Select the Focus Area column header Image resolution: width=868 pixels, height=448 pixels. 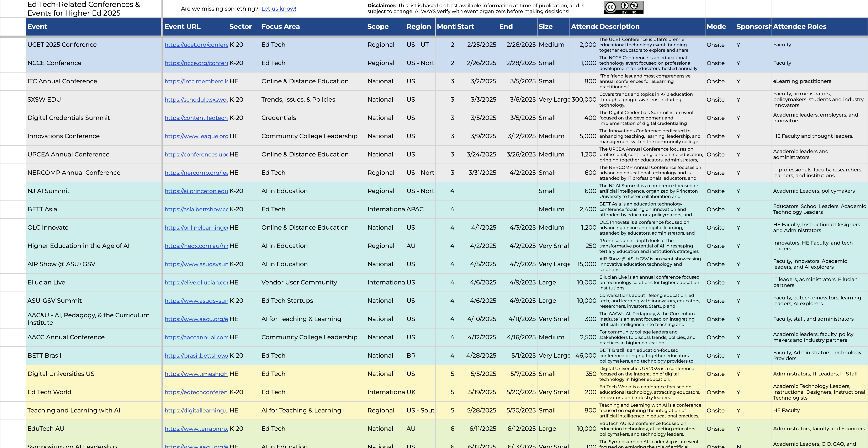click(x=313, y=27)
